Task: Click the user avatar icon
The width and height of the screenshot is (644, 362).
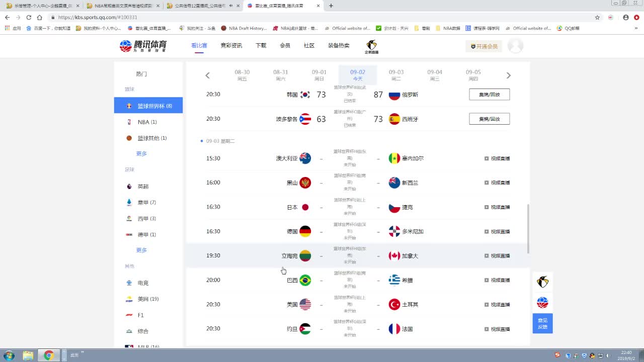Action: [x=515, y=46]
